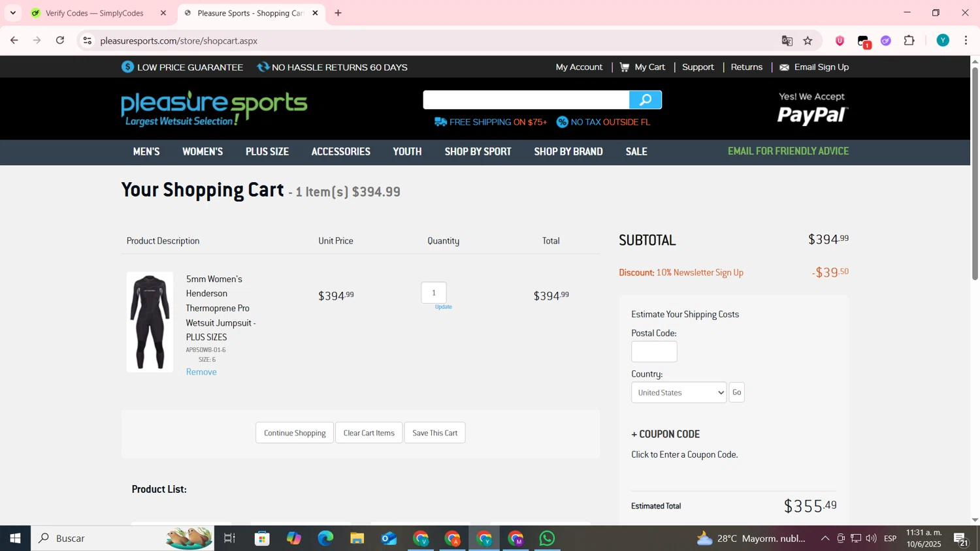Open the PLUS SIZE menu
The width and height of the screenshot is (980, 551).
pyautogui.click(x=267, y=151)
